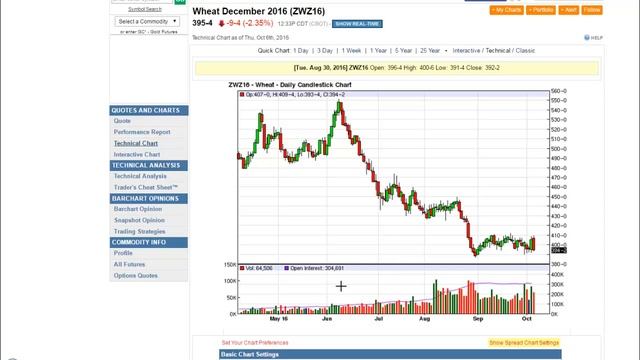Click the Quotes and Charts section header
This screenshot has width=640, height=360.
[149, 110]
